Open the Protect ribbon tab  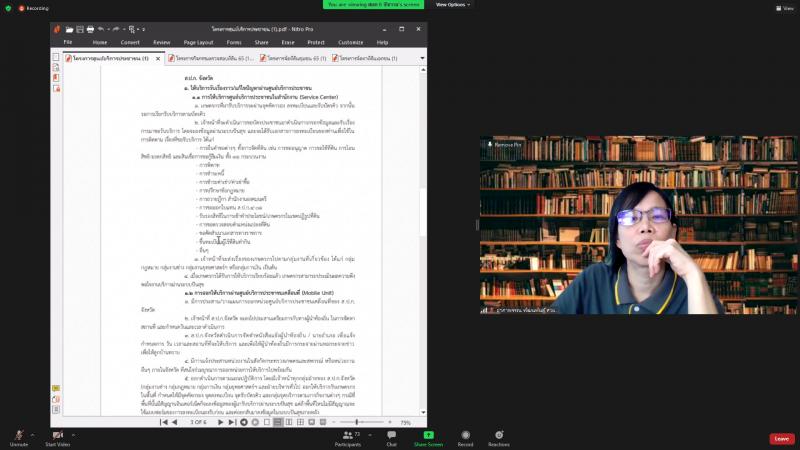pyautogui.click(x=316, y=42)
